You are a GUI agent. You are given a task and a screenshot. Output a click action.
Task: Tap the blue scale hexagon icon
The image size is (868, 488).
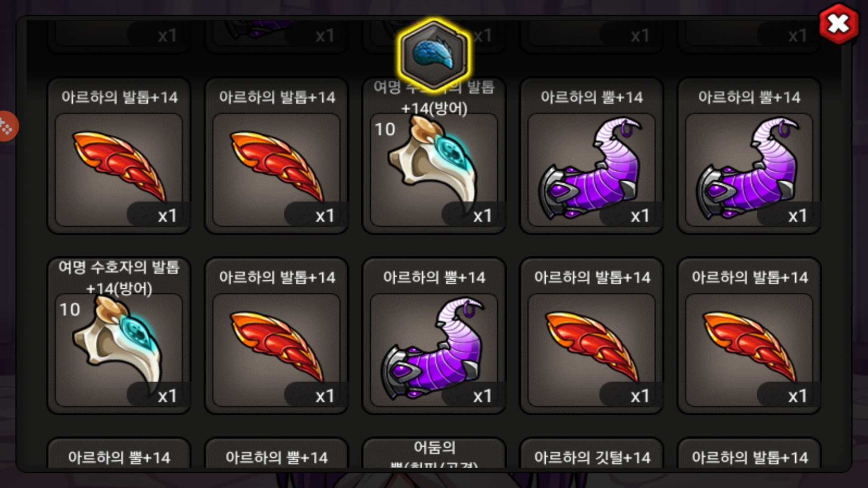pos(434,54)
